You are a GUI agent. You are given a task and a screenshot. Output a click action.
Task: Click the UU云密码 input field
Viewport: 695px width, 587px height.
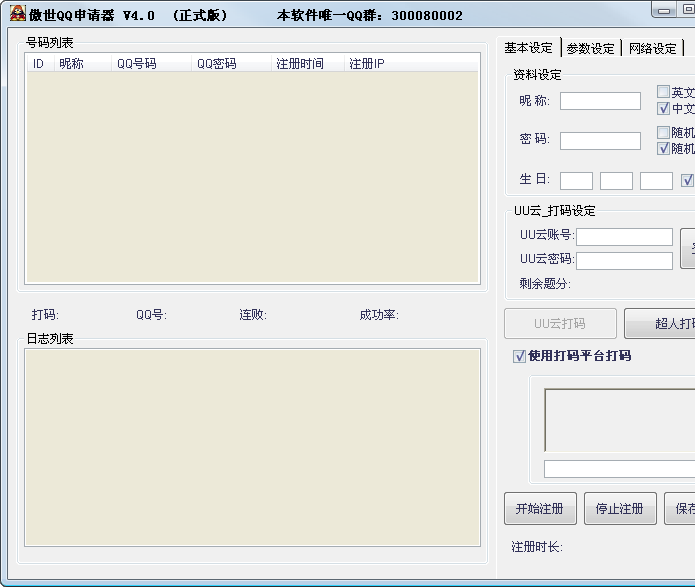coord(624,261)
